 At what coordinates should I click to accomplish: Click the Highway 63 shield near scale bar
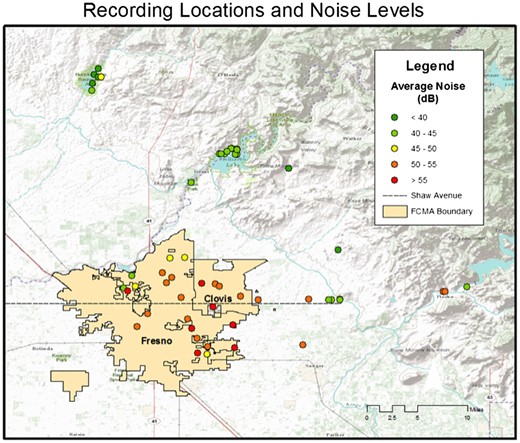[489, 397]
